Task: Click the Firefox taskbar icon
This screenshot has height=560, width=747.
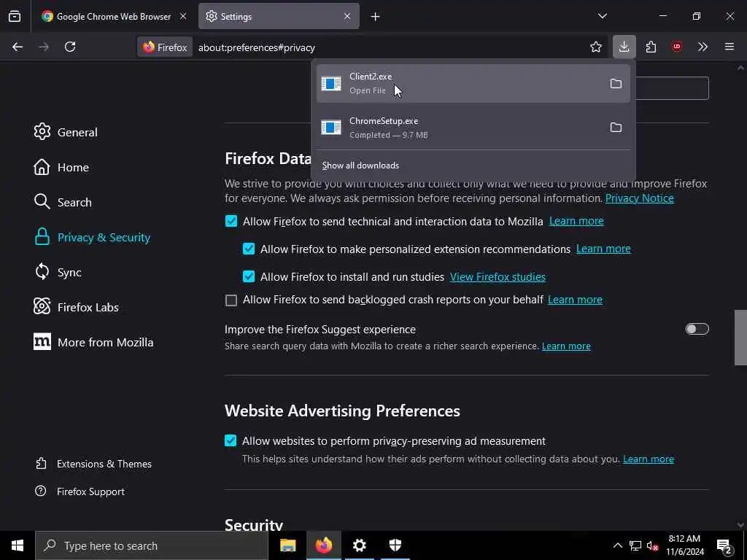Action: [x=323, y=545]
